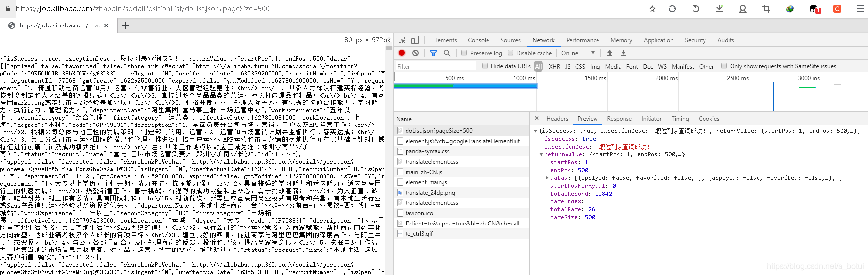Open browser downloads icon
Viewport: 868px width, 275px height.
(719, 9)
